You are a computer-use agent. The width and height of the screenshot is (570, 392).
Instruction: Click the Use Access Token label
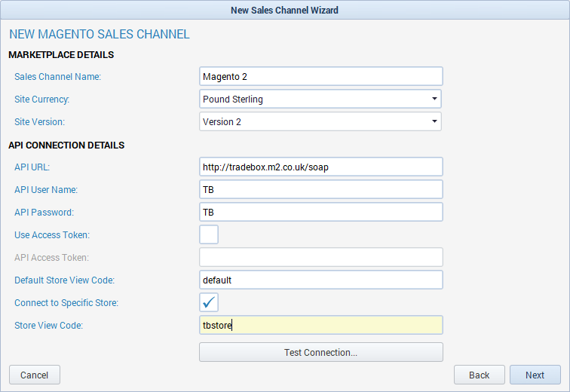52,234
